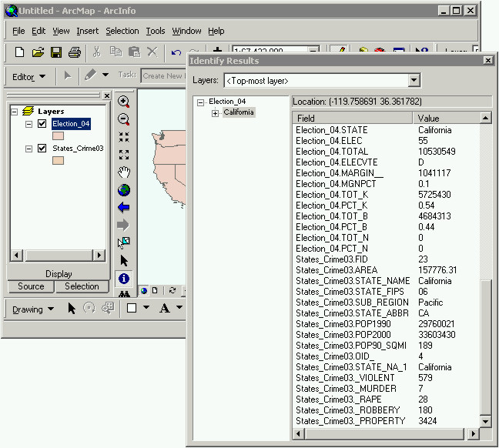Open rectangle shape dropdown arrow

[146, 307]
